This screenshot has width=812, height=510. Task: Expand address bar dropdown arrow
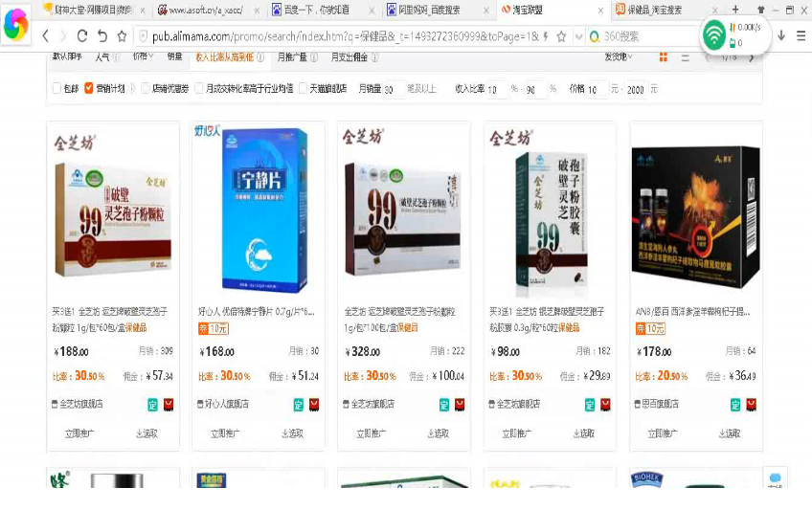point(579,36)
